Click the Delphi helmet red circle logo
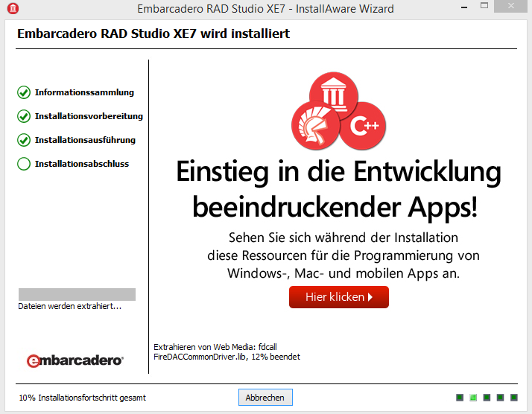 (315, 125)
